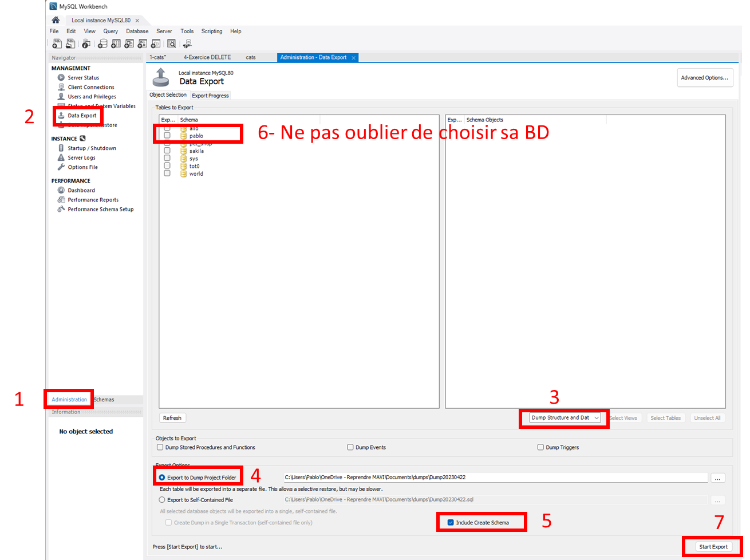Select the Administration navigator tab
This screenshot has height=560, width=750.
tap(69, 400)
